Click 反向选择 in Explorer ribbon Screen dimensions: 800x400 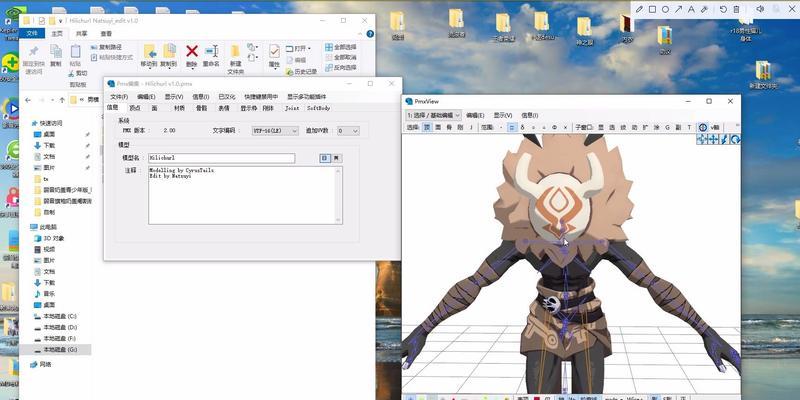pos(340,67)
